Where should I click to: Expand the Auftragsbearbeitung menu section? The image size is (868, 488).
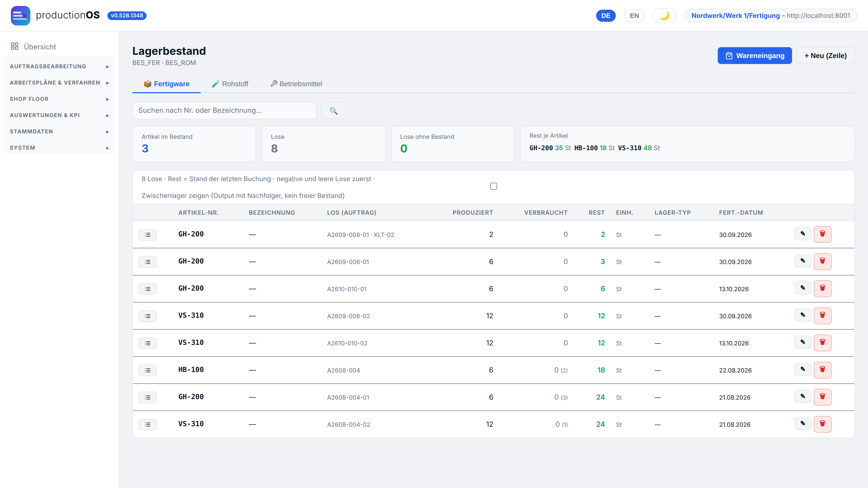59,66
